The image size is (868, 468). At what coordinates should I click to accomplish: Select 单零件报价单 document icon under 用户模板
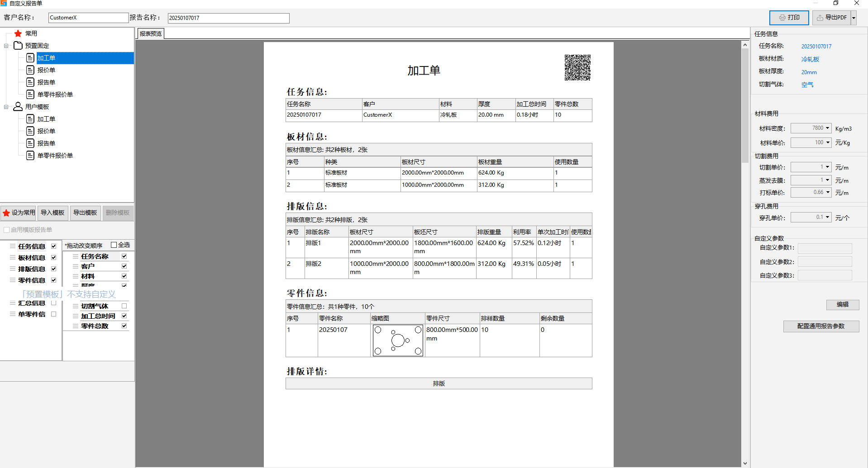tap(30, 156)
